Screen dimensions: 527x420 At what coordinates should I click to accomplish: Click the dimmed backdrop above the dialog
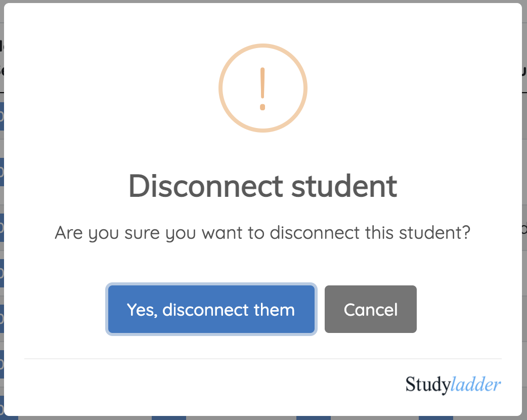pos(263,1)
